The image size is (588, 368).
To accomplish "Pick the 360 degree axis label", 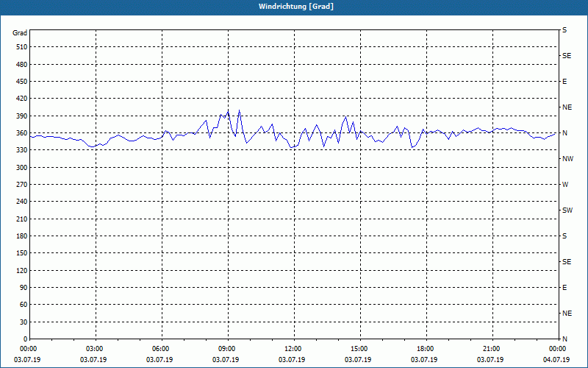I will coord(21,133).
